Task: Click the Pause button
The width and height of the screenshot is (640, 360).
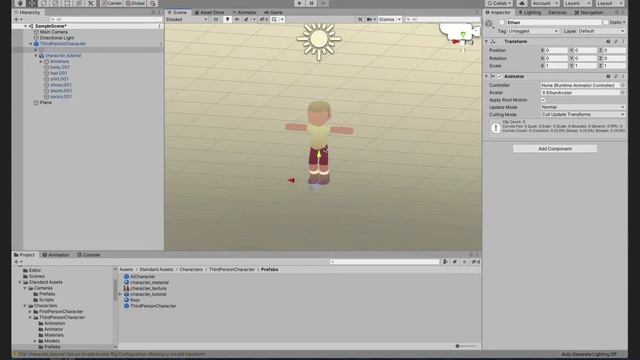Action: click(x=311, y=3)
